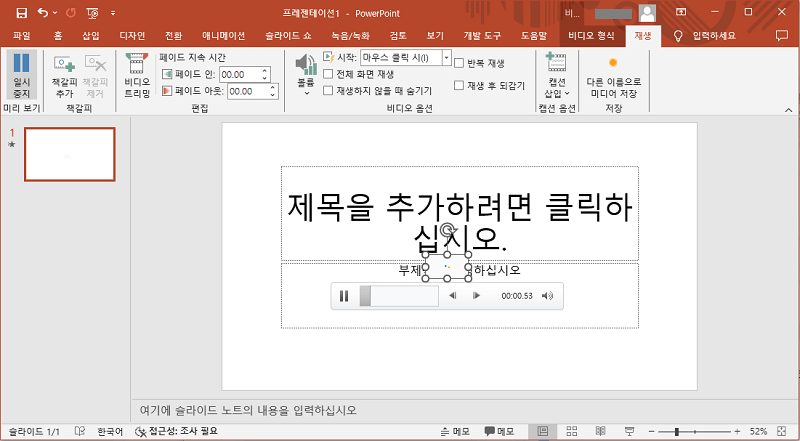This screenshot has height=441, width=800.
Task: Toggle notes pane via status bar 메모
Action: pyautogui.click(x=455, y=432)
